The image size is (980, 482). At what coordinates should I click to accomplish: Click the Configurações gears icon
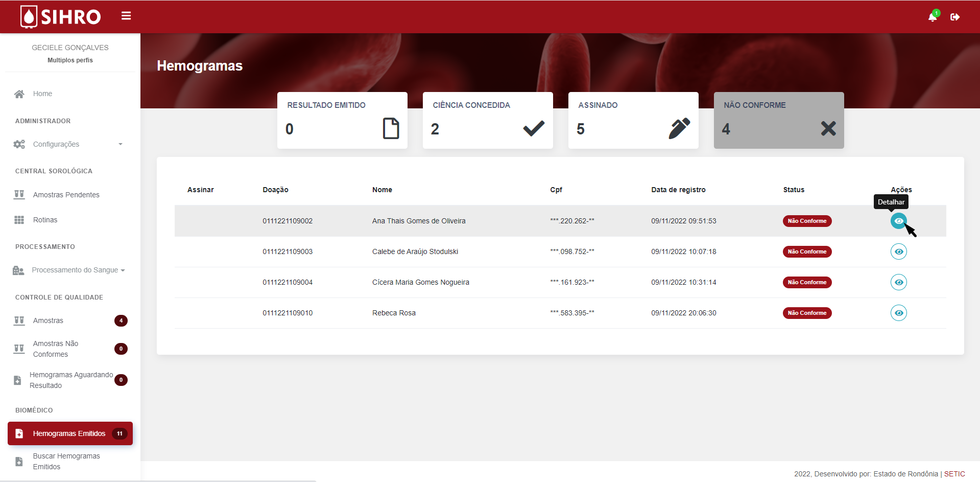tap(19, 144)
